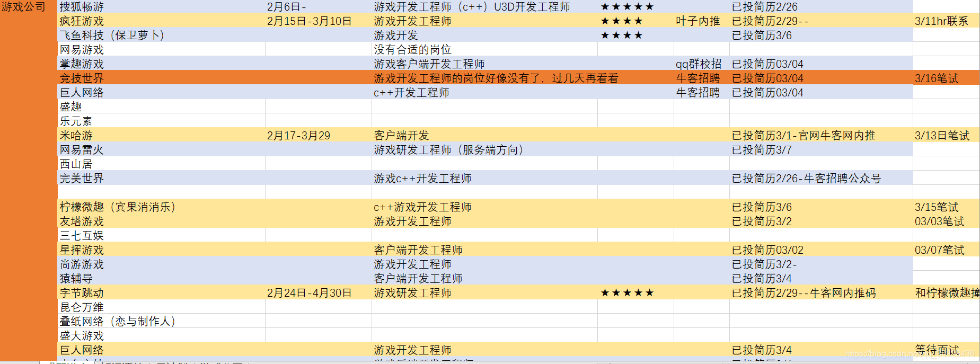The width and height of the screenshot is (980, 364).
Task: Select "巨人网络" in the 等待面试 row
Action: click(x=162, y=350)
